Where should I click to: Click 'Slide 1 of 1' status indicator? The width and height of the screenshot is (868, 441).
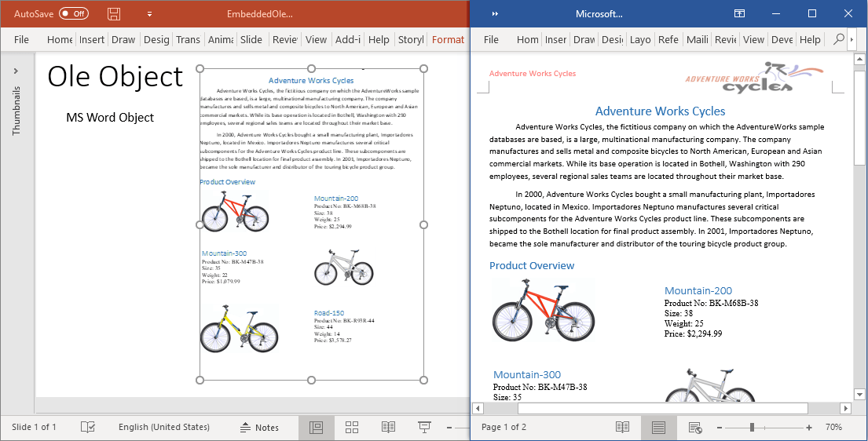(35, 427)
